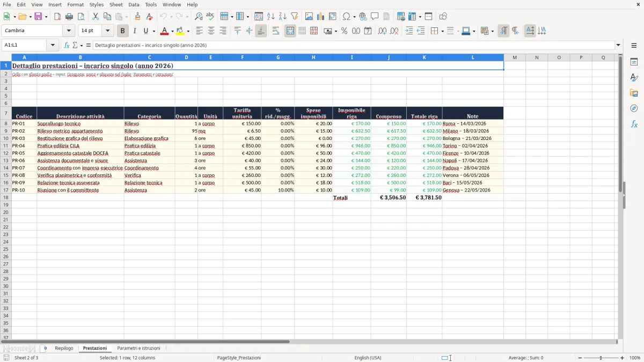644x362 pixels.
Task: Open the font size dropdown
Action: pyautogui.click(x=108, y=31)
